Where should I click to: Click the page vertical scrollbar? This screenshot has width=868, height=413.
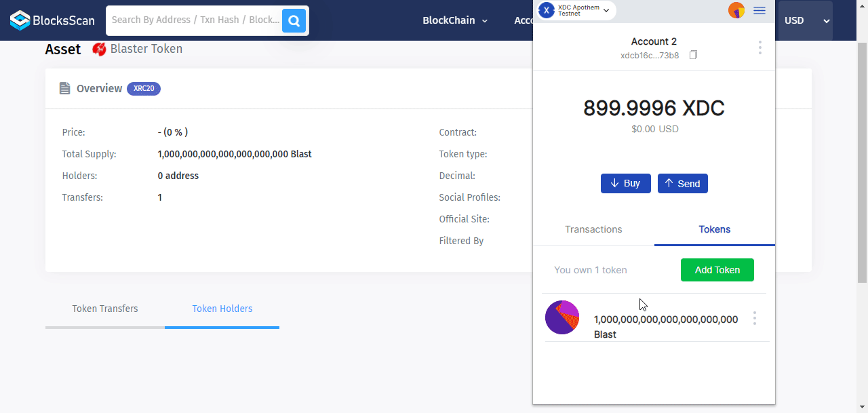pos(863,163)
